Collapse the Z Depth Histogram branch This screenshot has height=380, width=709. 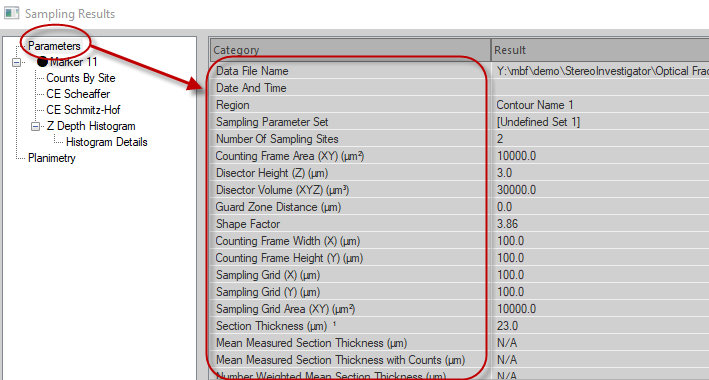(35, 127)
